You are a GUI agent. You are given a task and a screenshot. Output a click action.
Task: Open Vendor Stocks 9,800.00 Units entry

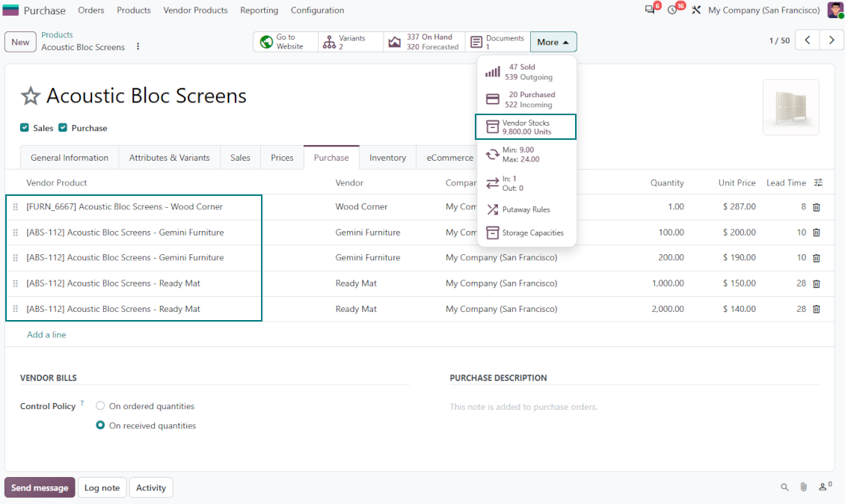(526, 126)
